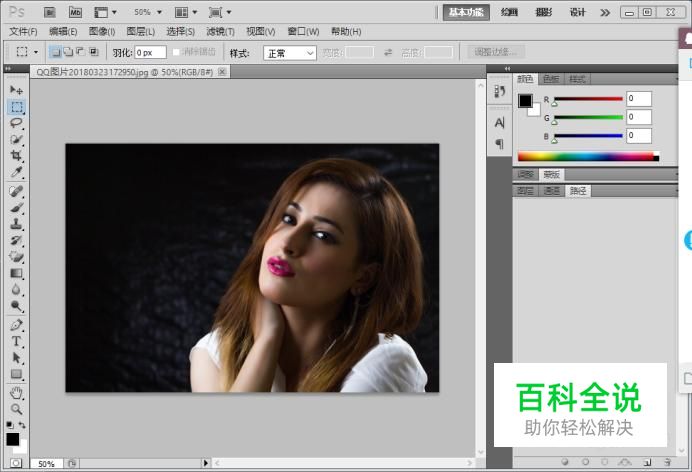Select the 设计 workspace

[577, 12]
